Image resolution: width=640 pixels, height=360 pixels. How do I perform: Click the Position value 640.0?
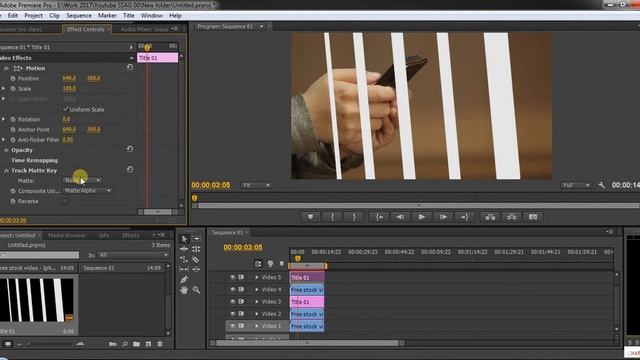point(69,78)
